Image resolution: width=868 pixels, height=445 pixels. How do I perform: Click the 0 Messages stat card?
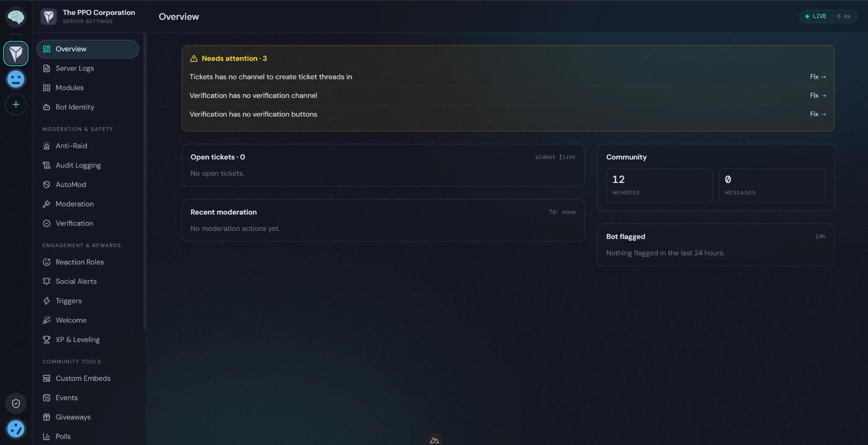(x=772, y=186)
